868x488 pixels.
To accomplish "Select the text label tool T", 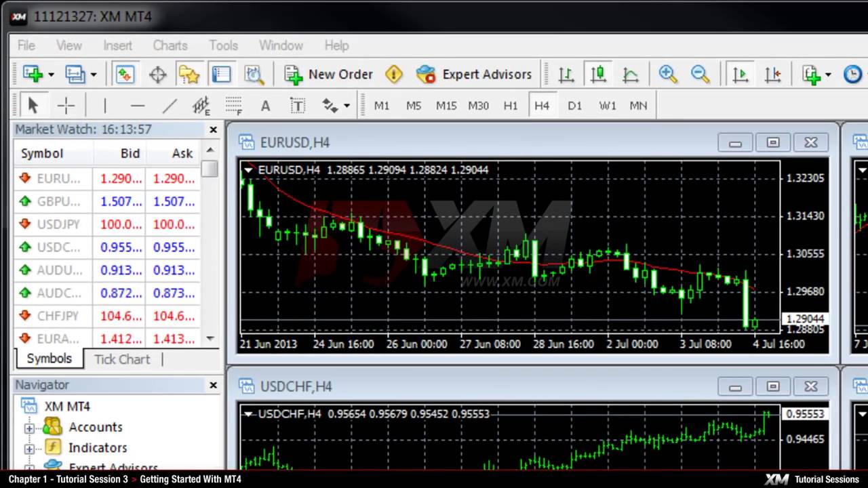I will coord(298,105).
